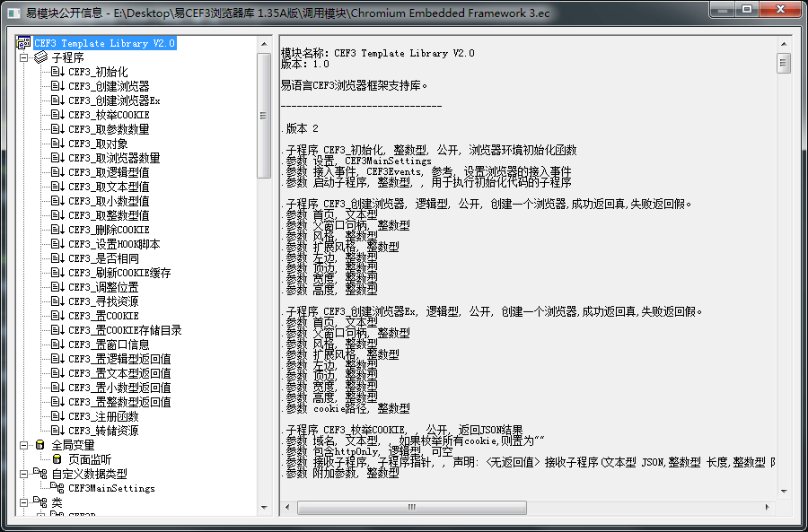Click the tree panel scroll-down arrow
Image resolution: width=808 pixels, height=532 pixels.
[264, 507]
